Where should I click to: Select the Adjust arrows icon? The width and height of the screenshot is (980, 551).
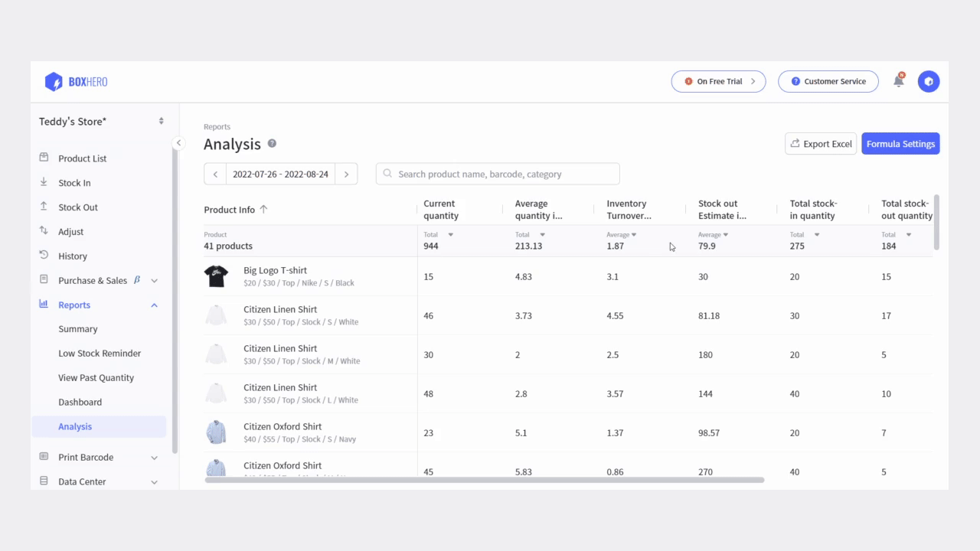[x=44, y=231]
